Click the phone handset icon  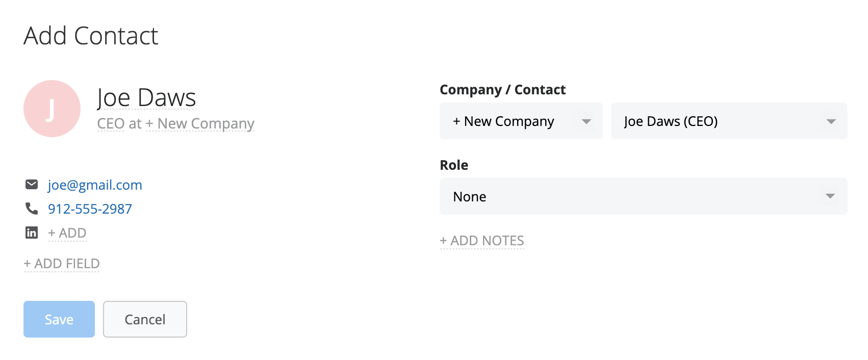32,209
